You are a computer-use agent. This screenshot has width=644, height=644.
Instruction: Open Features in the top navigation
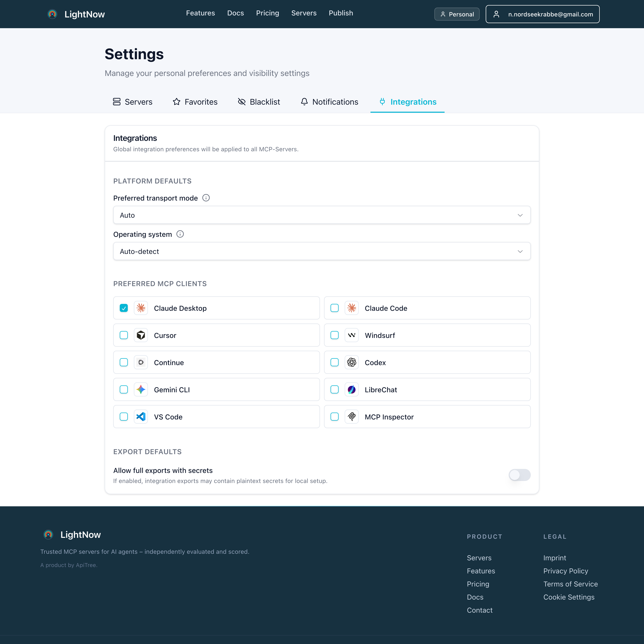pyautogui.click(x=200, y=13)
